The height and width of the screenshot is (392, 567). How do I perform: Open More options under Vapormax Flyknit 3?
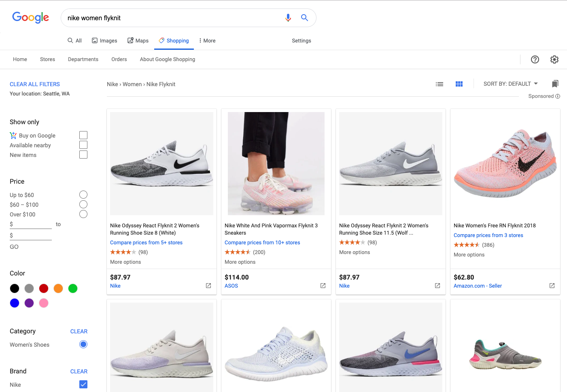pos(240,262)
